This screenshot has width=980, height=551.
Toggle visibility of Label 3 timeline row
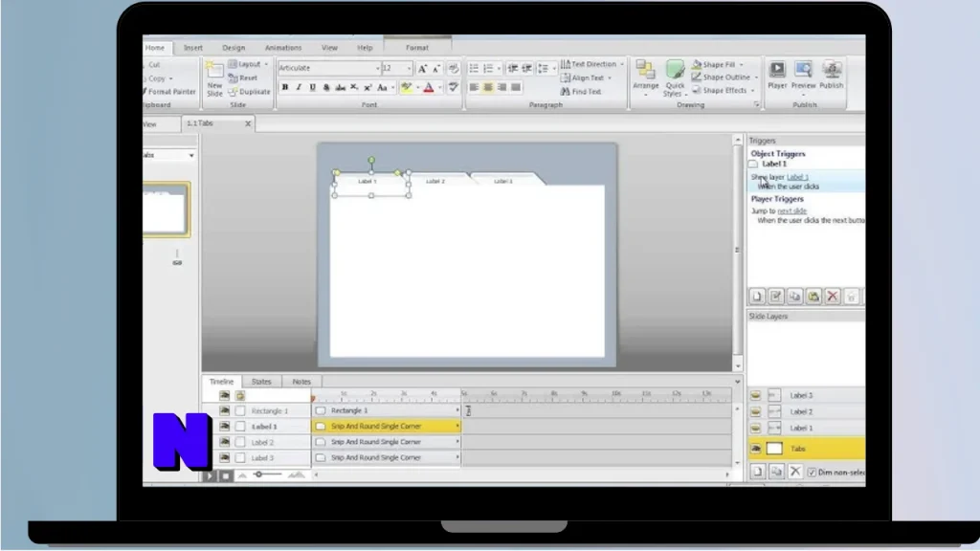(x=224, y=458)
